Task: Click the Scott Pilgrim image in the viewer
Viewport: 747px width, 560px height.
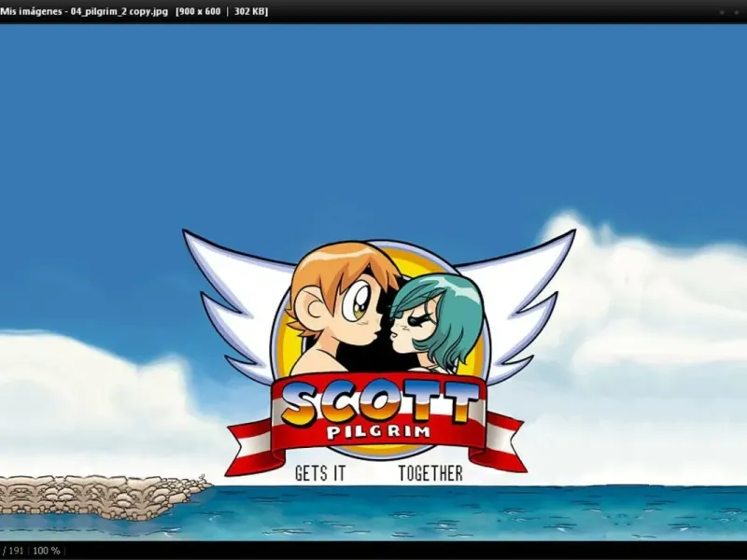Action: (x=373, y=283)
